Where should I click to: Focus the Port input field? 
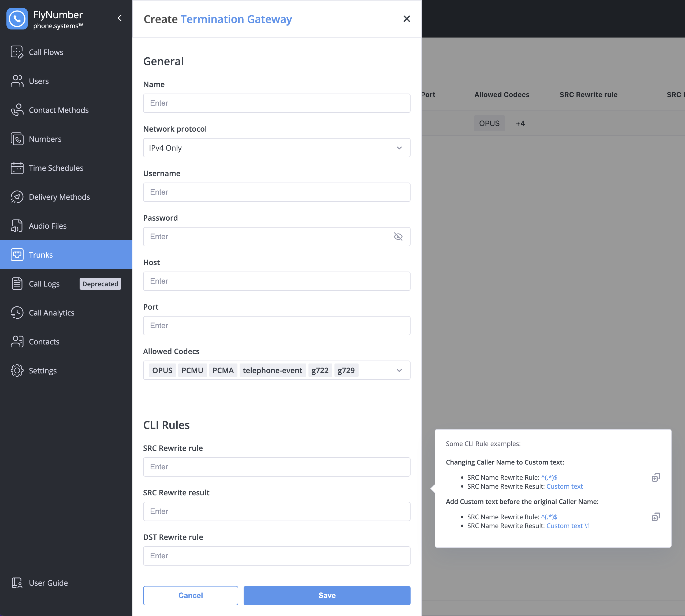coord(277,326)
